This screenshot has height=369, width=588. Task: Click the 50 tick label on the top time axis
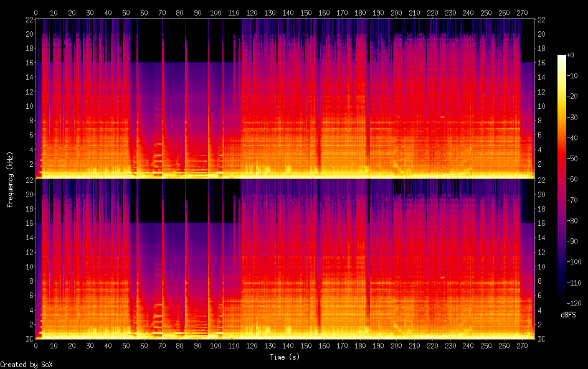pyautogui.click(x=126, y=12)
